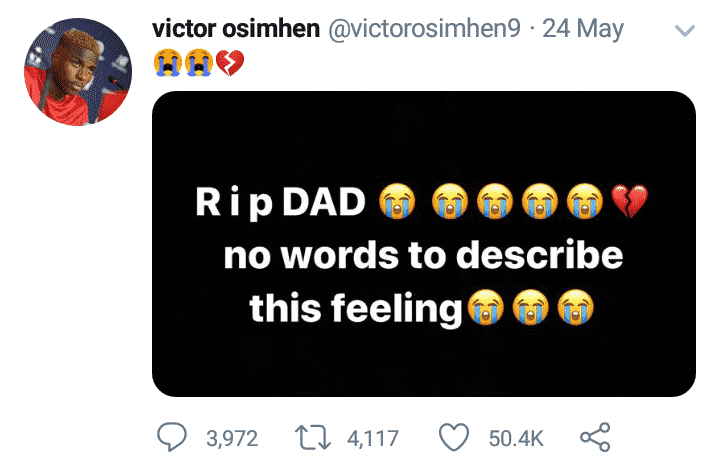This screenshot has width=720, height=467.
Task: Click the 4,117 retweets count
Action: (x=372, y=438)
